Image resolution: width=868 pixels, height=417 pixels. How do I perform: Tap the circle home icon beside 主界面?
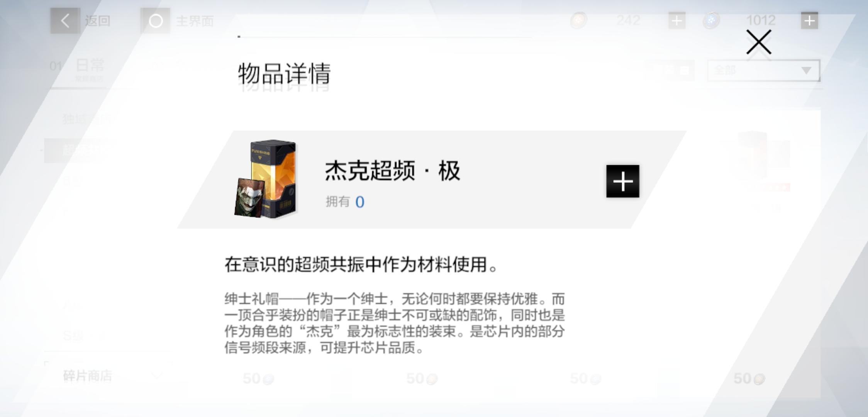(x=156, y=21)
